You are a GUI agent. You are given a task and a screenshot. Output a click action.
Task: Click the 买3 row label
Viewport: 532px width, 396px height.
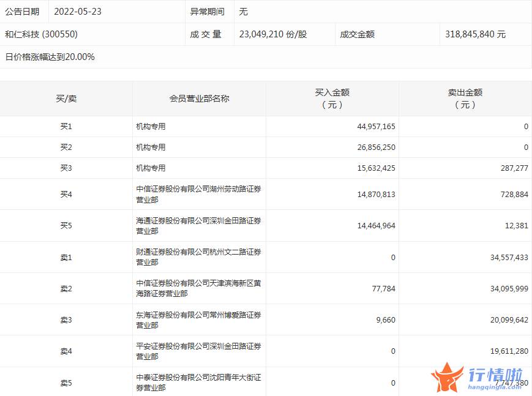point(66,168)
